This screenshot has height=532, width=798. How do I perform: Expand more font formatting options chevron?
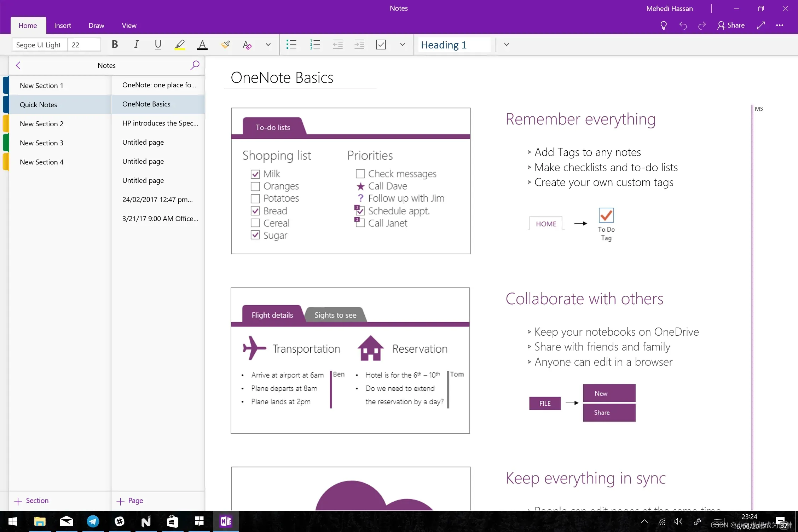(268, 45)
